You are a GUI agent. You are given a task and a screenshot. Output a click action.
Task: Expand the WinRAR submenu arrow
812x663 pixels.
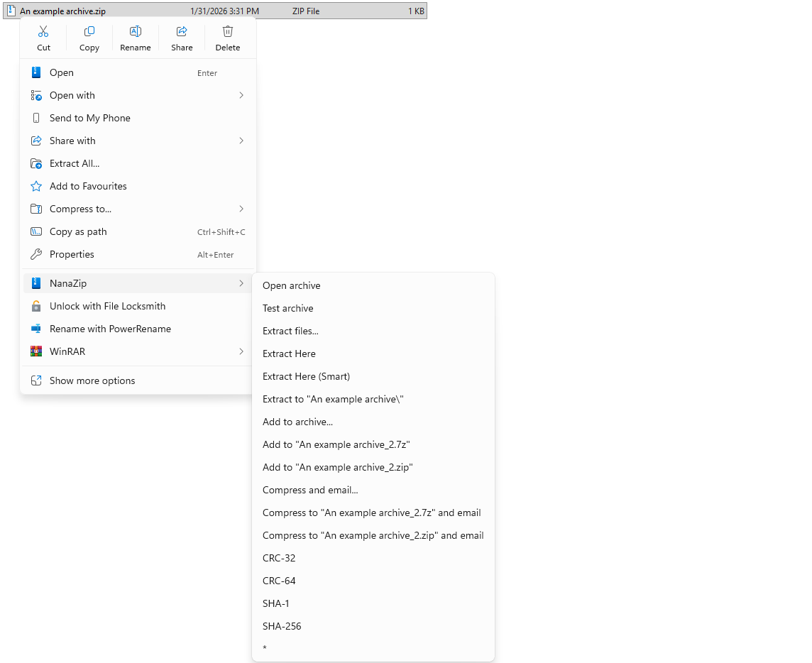click(x=241, y=351)
